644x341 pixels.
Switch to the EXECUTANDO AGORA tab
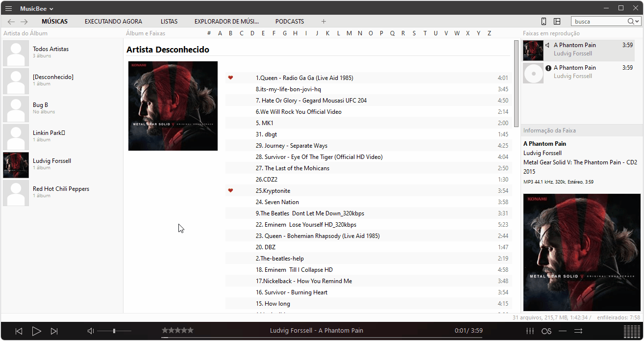click(x=113, y=21)
